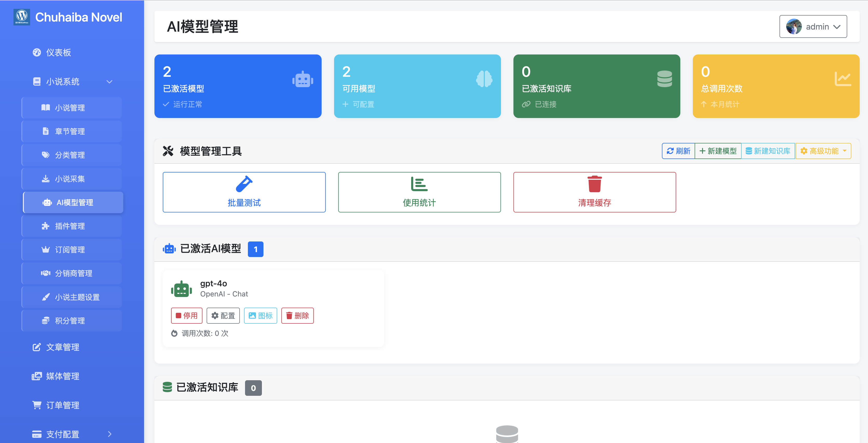This screenshot has width=868, height=443.
Task: Click the admin avatar image
Action: pyautogui.click(x=794, y=27)
